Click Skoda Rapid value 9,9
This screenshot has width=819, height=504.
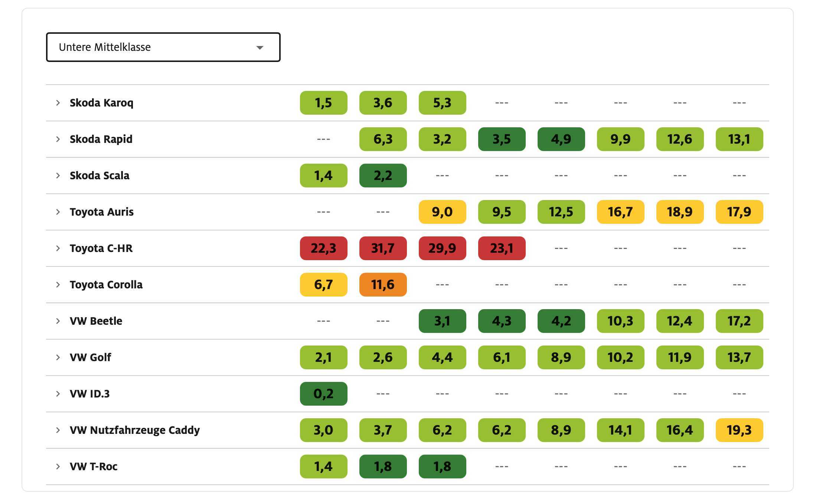[621, 139]
